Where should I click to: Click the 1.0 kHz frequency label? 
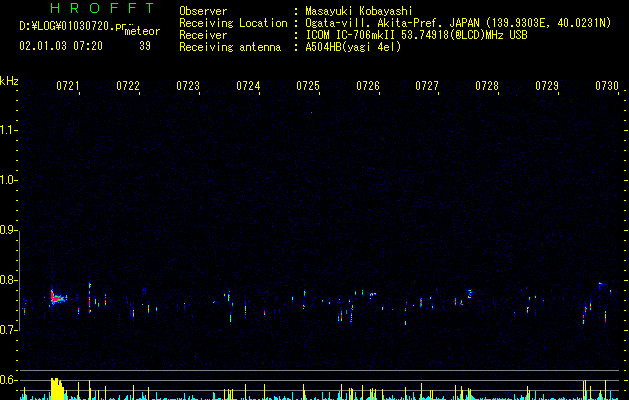coord(8,180)
